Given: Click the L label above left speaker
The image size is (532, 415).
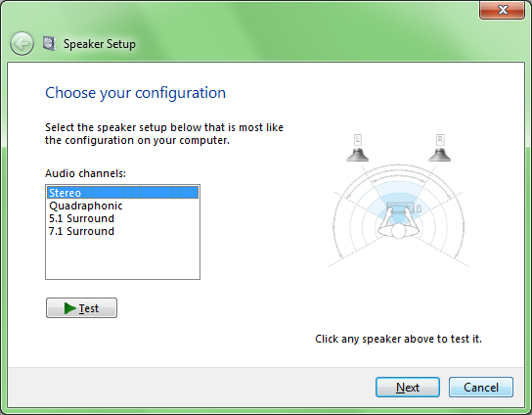Looking at the screenshot, I should point(358,140).
